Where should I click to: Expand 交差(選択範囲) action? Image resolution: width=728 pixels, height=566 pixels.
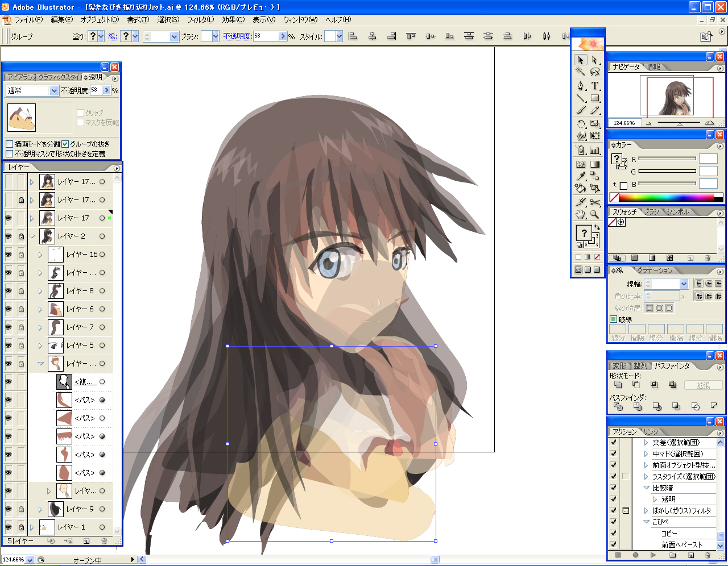point(646,442)
